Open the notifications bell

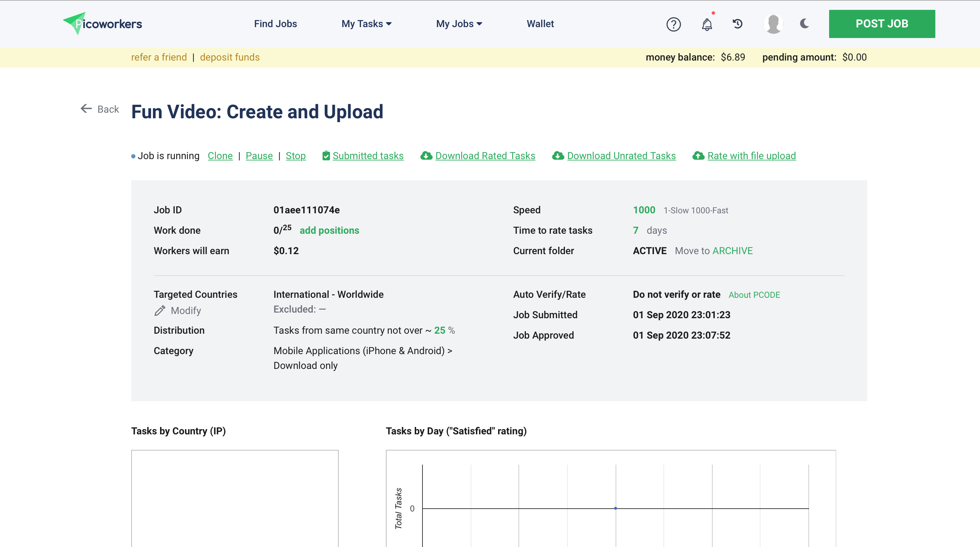706,24
